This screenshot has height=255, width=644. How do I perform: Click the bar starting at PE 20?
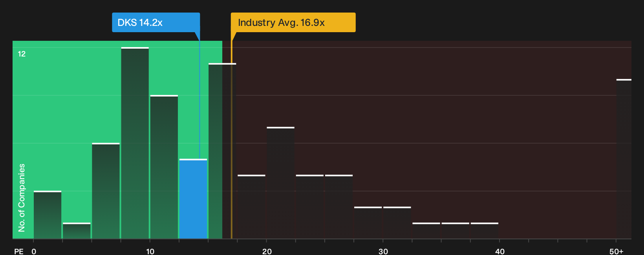pyautogui.click(x=280, y=183)
